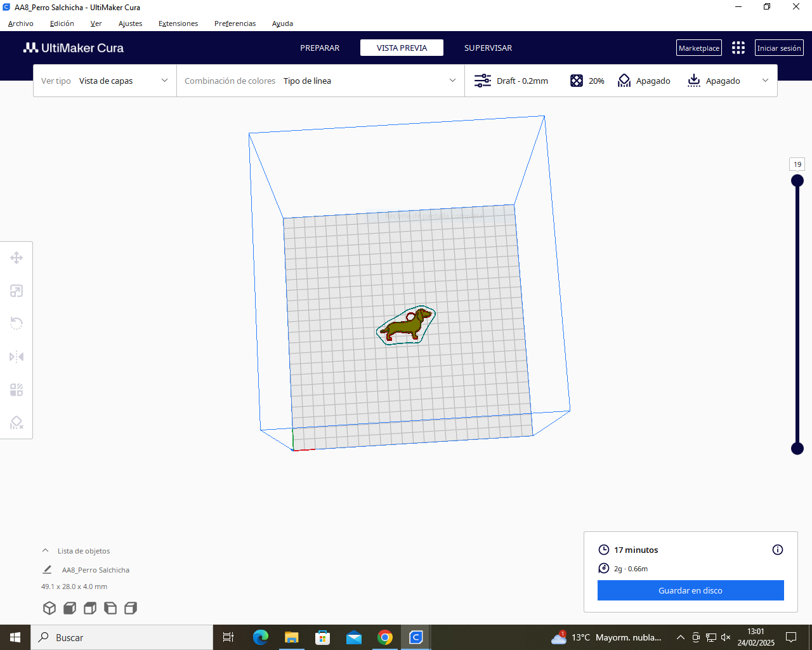812x650 pixels.
Task: Click the Windows Buscar search box
Action: 122,637
